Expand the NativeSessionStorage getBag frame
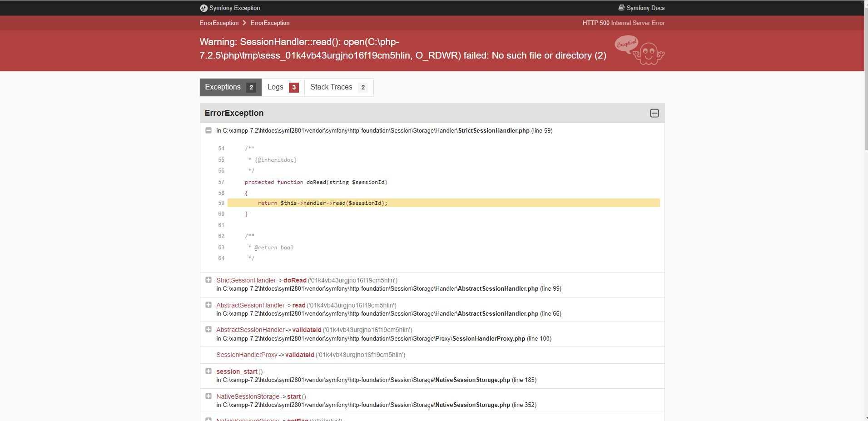The width and height of the screenshot is (868, 421). pos(208,419)
